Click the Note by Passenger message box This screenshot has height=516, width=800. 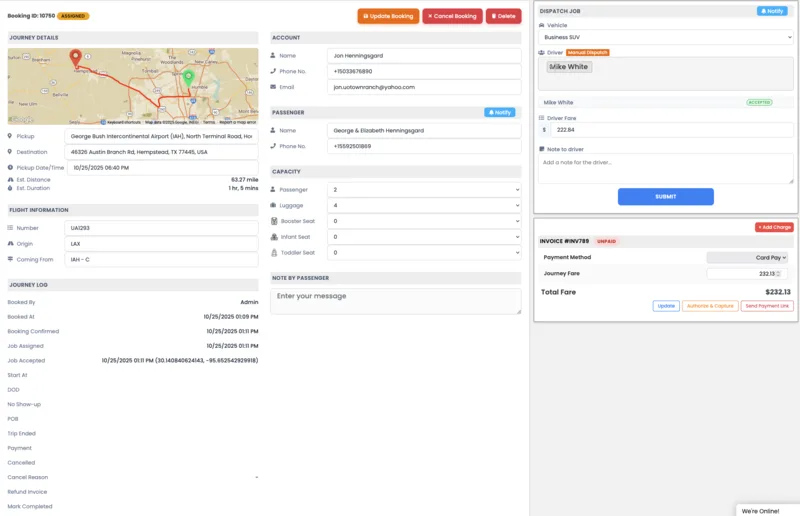point(396,301)
